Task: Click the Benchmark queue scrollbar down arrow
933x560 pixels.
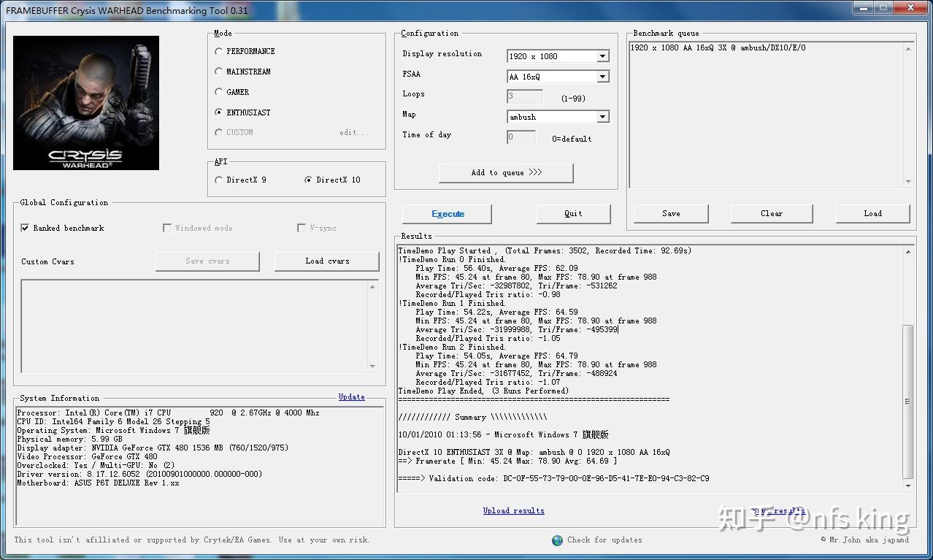Action: pyautogui.click(x=908, y=182)
